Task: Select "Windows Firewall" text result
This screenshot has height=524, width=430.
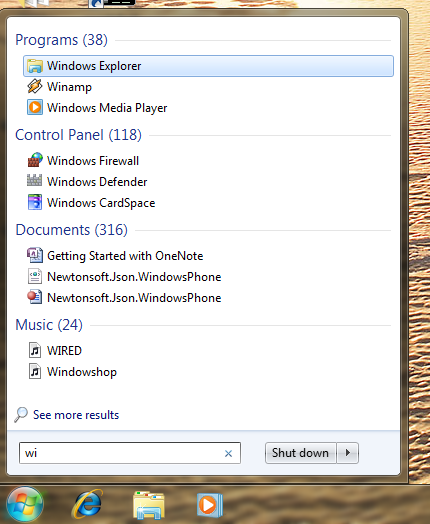Action: coord(93,161)
